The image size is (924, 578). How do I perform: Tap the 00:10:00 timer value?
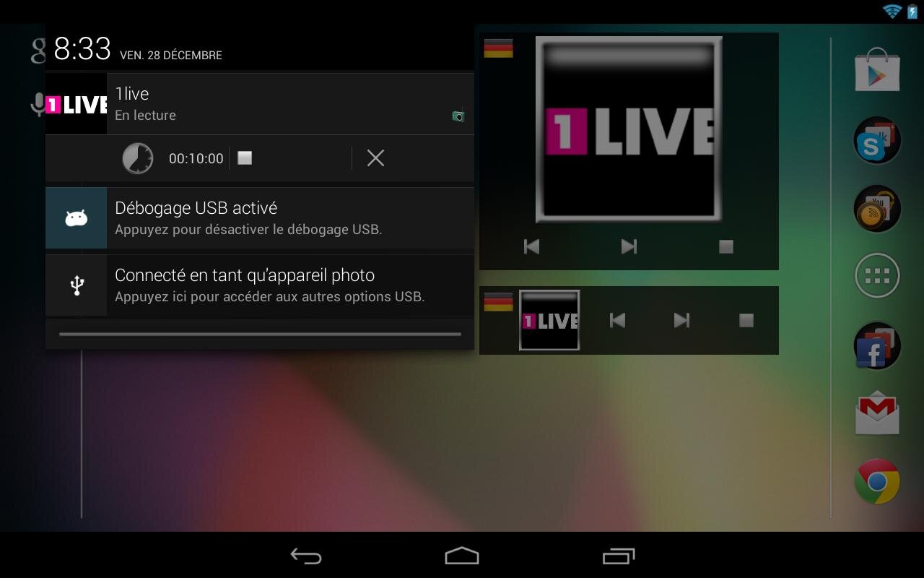pos(196,159)
